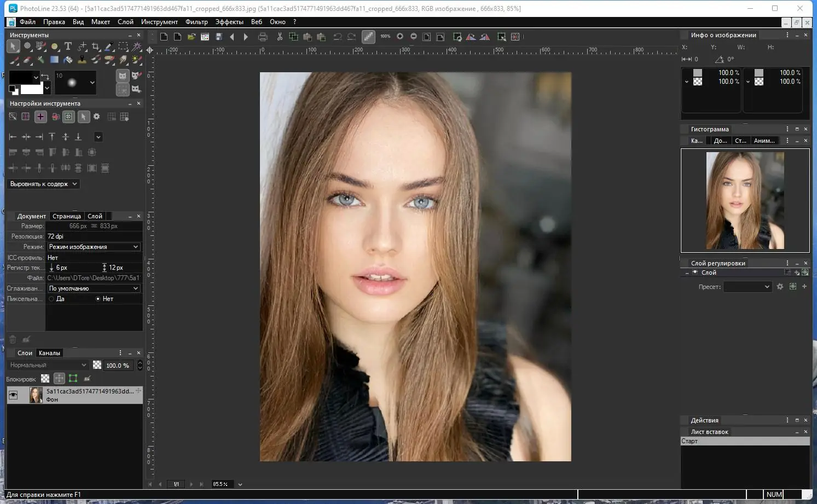Click the layer opacity 100.0 % field
The height and width of the screenshot is (504, 817).
pyautogui.click(x=118, y=365)
